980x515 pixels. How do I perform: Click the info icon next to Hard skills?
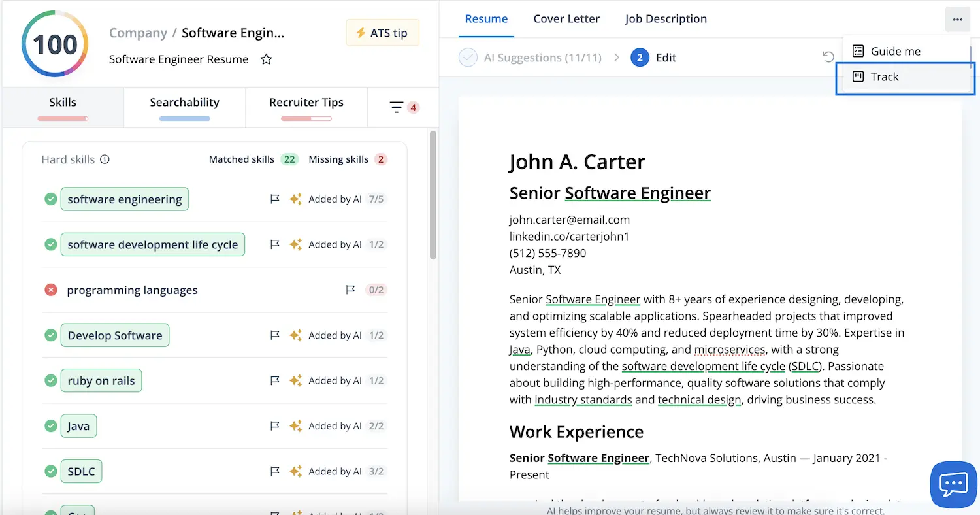[x=105, y=159]
